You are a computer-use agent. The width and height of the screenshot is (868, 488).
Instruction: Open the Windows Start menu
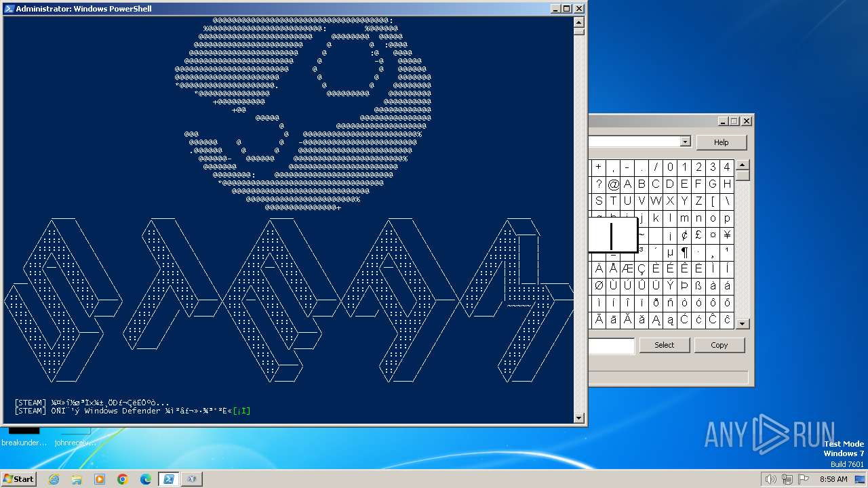[18, 479]
